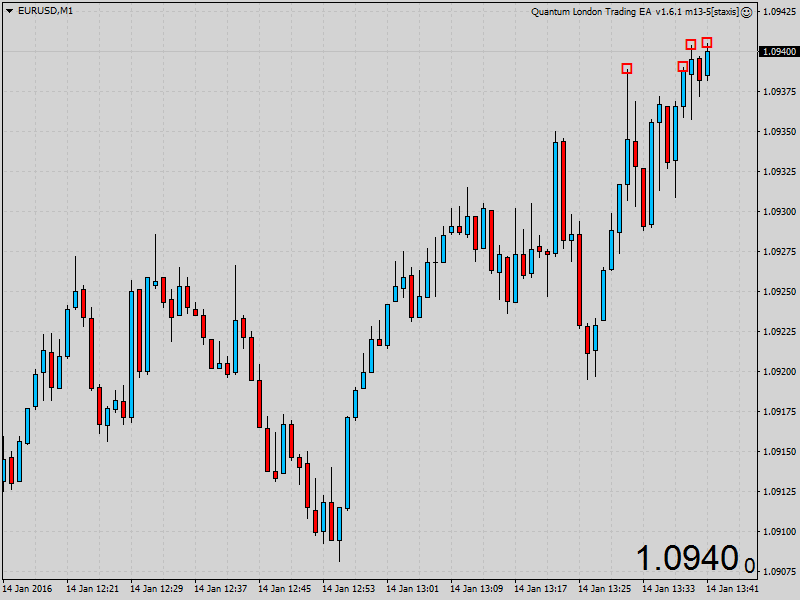Viewport: 800px width, 600px height.
Task: Click the 14 Jan 13:25 time label
Action: (605, 589)
